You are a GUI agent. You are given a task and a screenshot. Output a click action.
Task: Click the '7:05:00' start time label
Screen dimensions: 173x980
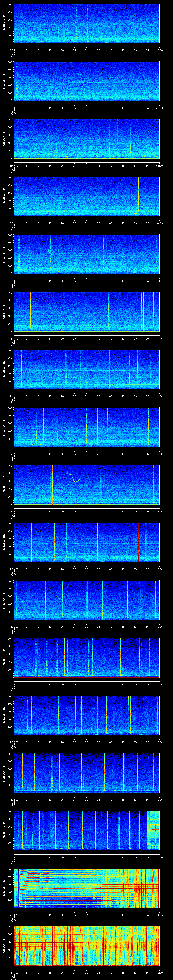point(14,627)
